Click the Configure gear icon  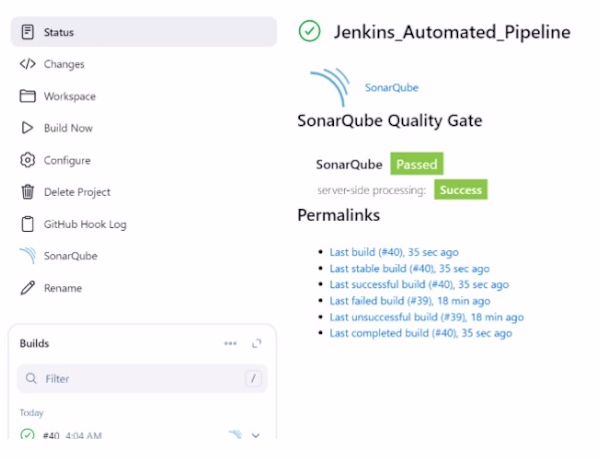[x=28, y=160]
